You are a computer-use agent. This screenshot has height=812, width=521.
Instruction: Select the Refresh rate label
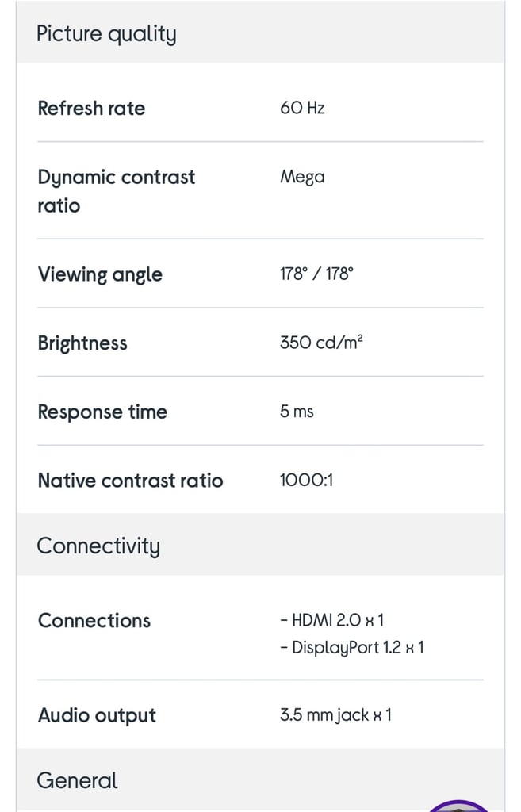pos(91,108)
